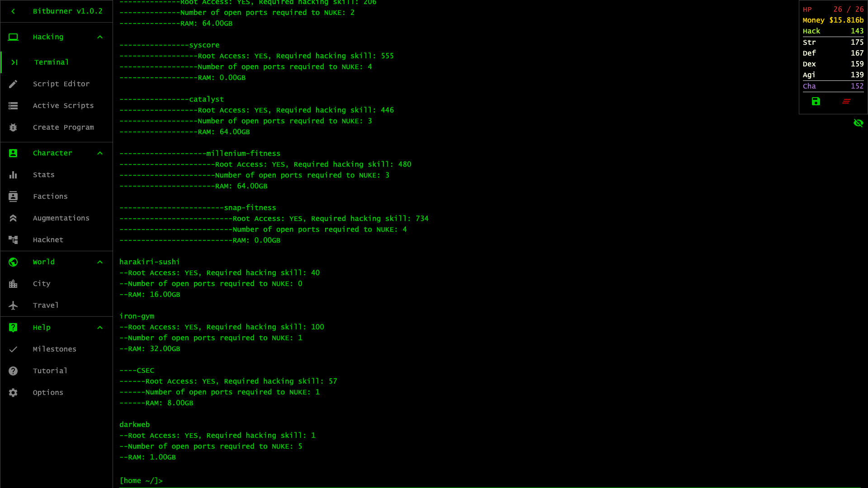
Task: Toggle the eye/visibility icon top right
Action: coord(859,123)
